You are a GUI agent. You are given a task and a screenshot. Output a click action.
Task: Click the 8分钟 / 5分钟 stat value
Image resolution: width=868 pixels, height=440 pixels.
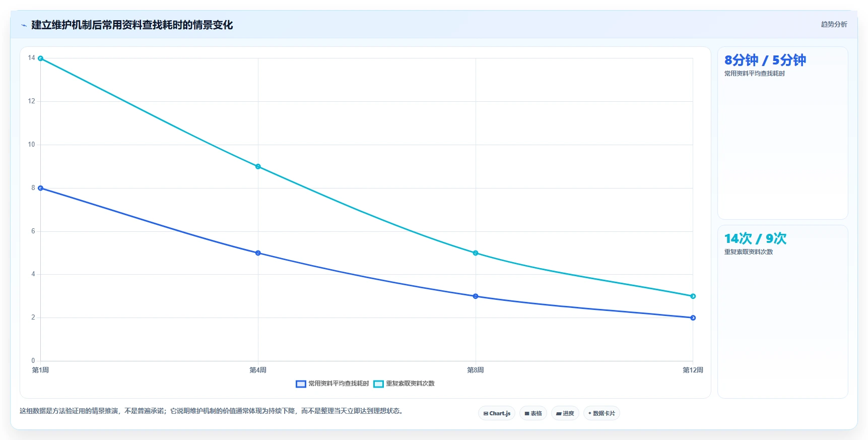click(x=765, y=60)
